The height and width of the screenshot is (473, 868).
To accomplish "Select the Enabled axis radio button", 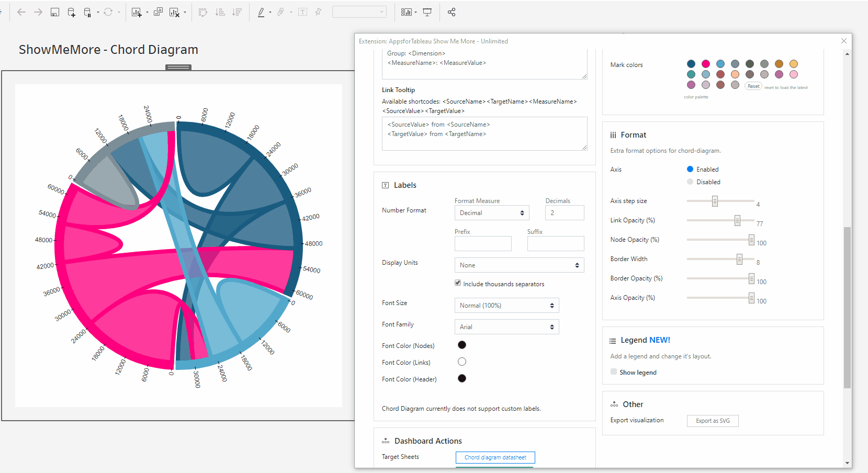I will [x=690, y=169].
